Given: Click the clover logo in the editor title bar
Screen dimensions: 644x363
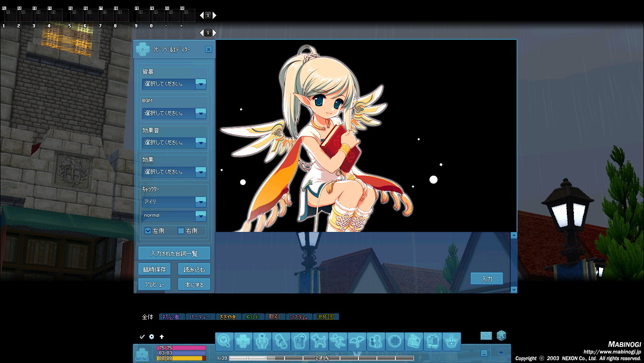Looking at the screenshot, I should [143, 49].
